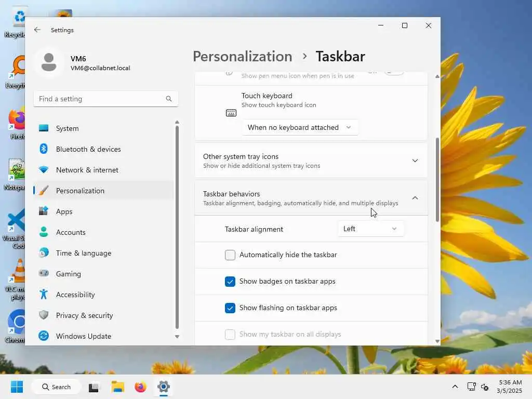532x399 pixels.
Task: Click the content pane scroll up arrow
Action: pyautogui.click(x=437, y=76)
